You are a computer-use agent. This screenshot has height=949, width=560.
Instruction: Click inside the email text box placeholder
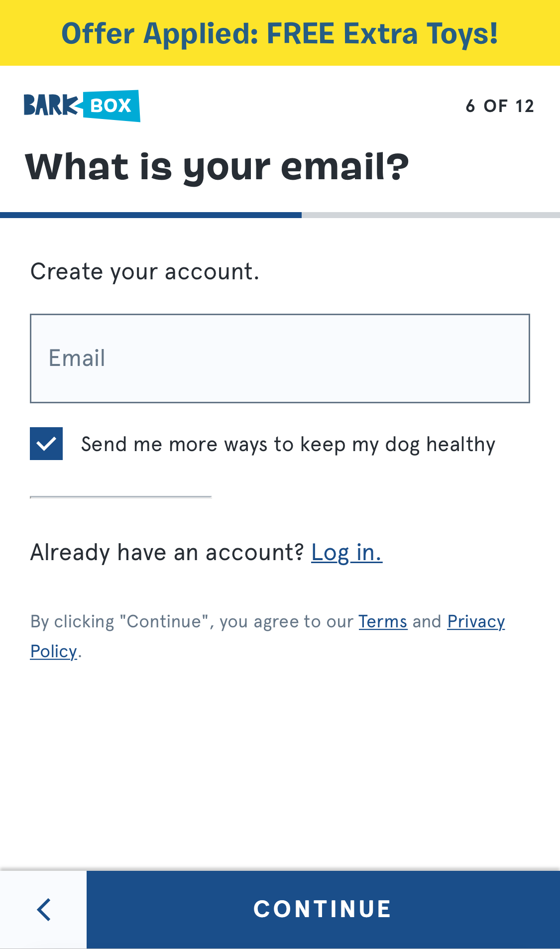pos(77,357)
